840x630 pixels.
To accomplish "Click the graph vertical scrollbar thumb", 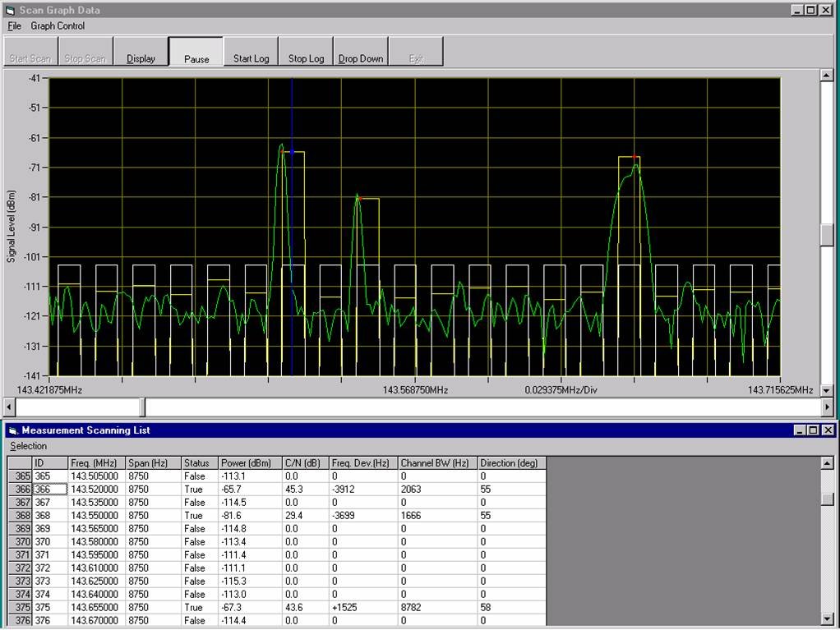I will tap(827, 235).
